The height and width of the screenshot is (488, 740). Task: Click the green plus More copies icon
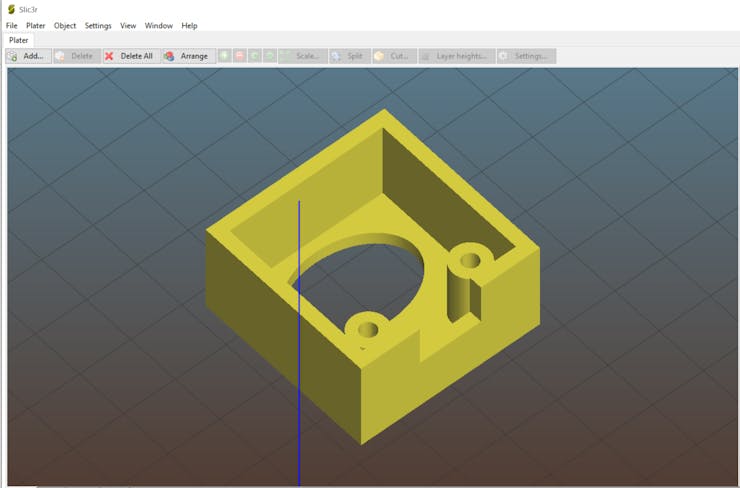225,56
